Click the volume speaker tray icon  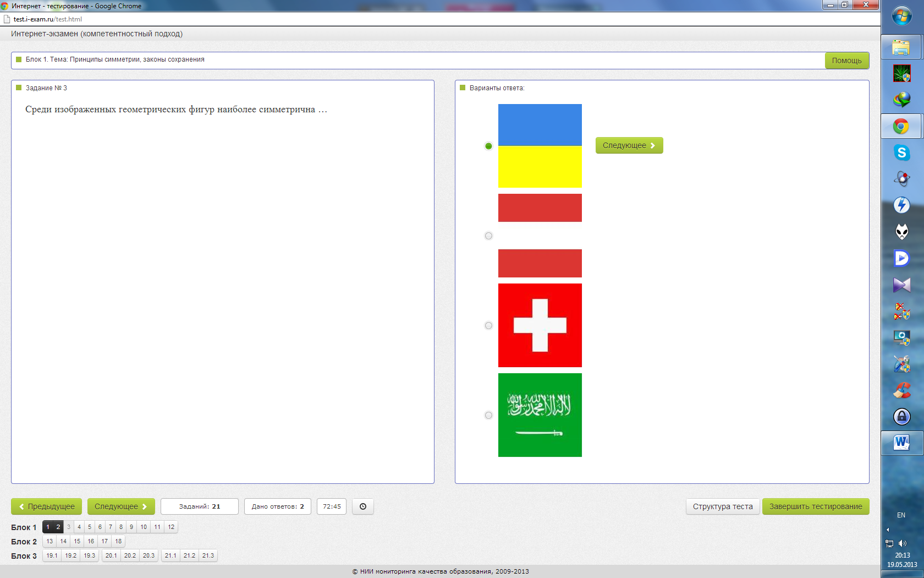(903, 543)
